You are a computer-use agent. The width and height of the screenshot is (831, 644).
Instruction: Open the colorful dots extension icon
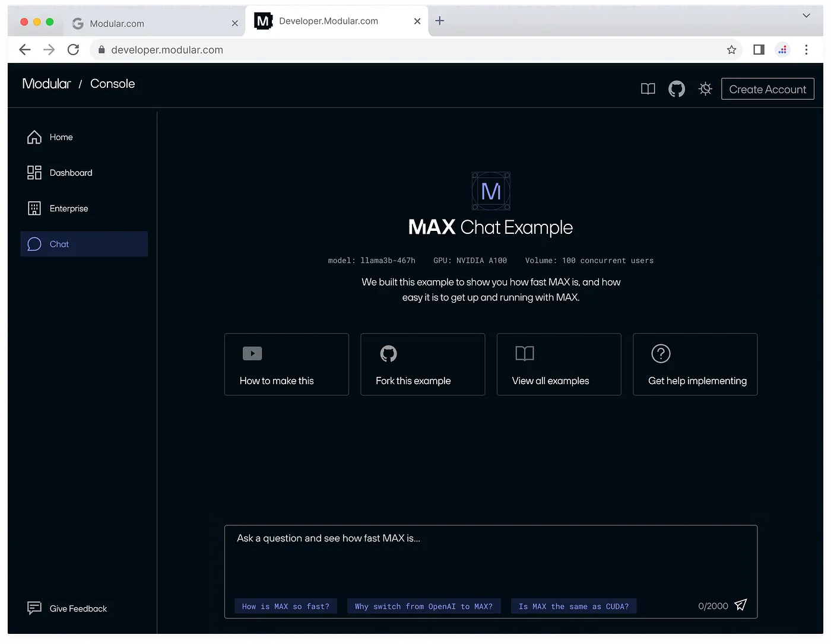tap(783, 50)
